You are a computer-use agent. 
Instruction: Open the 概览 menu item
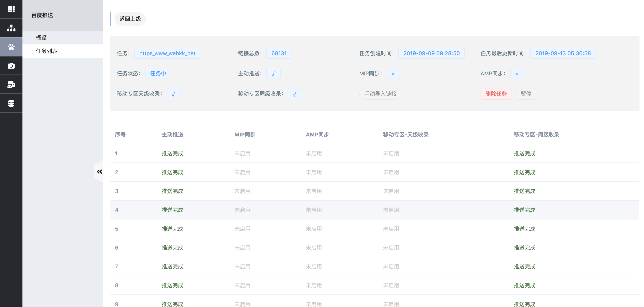coord(41,38)
